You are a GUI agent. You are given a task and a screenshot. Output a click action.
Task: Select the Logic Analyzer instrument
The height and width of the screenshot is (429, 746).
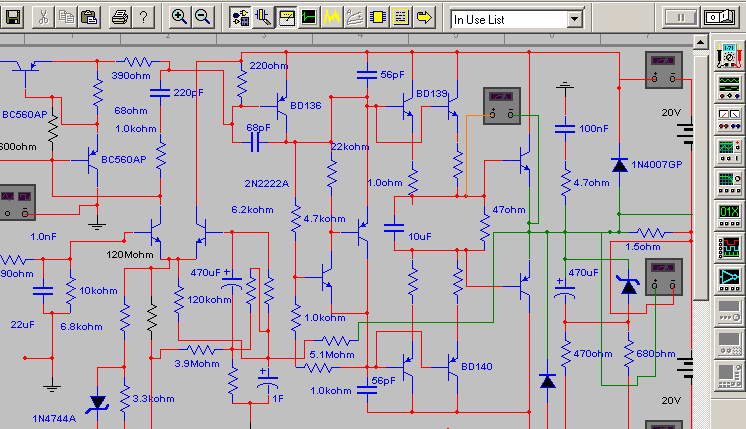(729, 247)
